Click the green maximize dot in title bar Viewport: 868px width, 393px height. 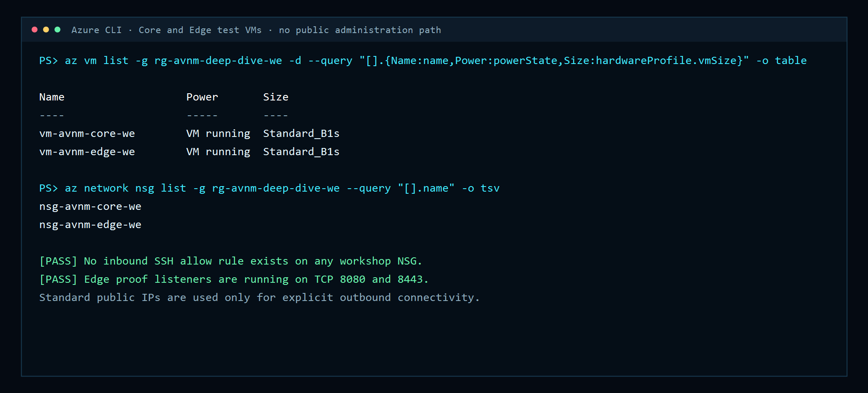pyautogui.click(x=58, y=30)
